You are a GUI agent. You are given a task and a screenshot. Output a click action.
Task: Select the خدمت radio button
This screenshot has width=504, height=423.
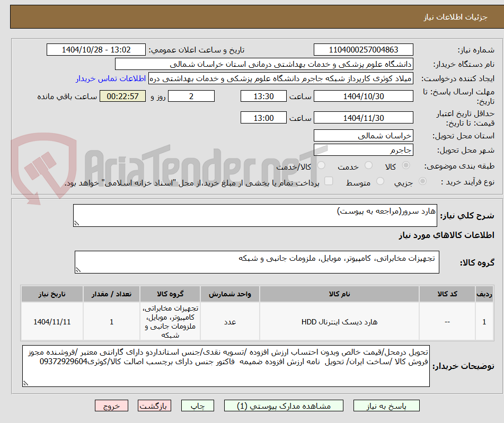tap(369, 165)
